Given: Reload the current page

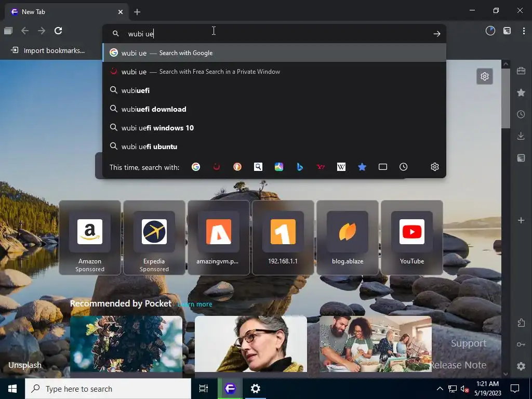Looking at the screenshot, I should 58,31.
